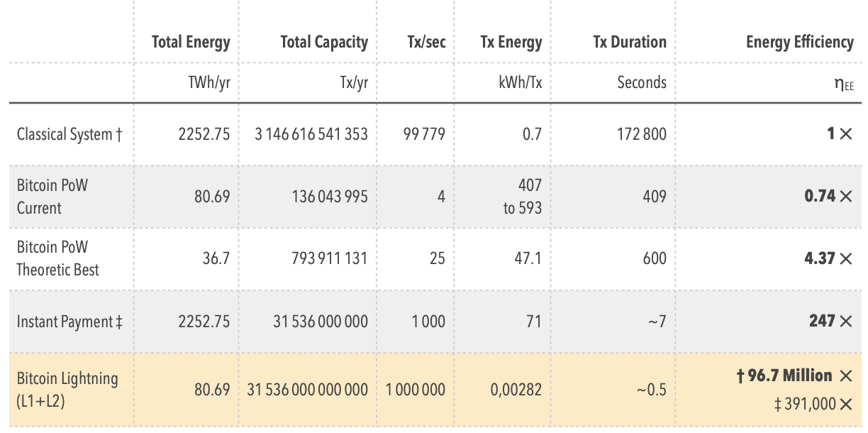
Task: Click the "Instant Payment ‡" row label
Action: coord(69,322)
